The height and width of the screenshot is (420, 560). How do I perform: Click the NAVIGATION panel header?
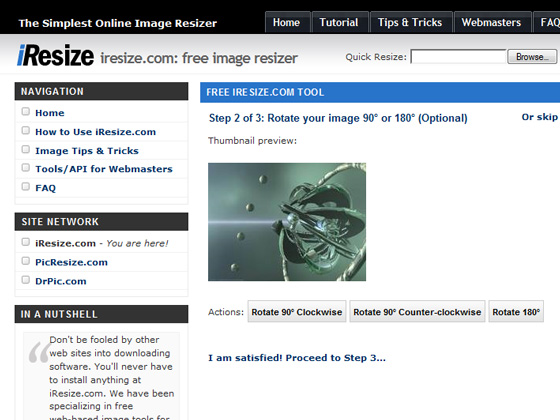coord(101,91)
